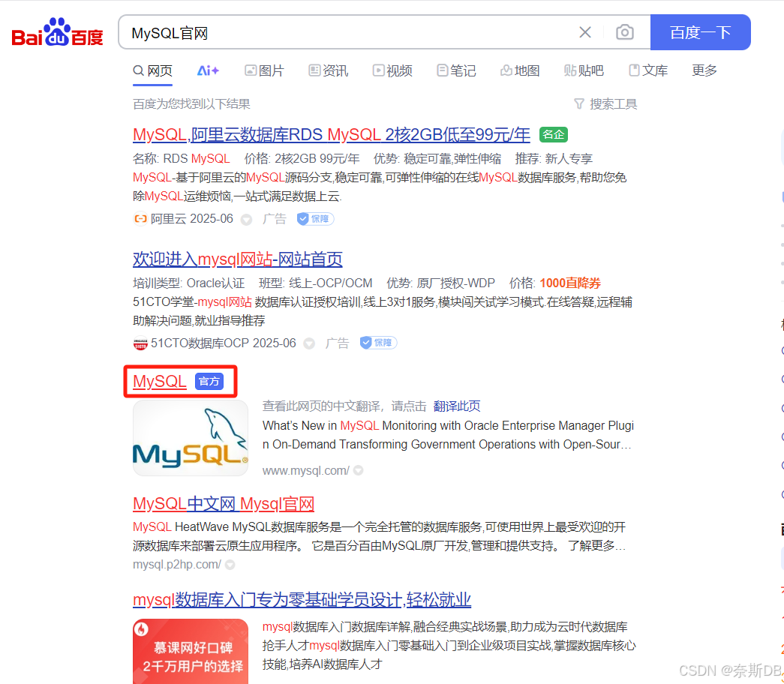Open the 阿里云数据库RDS MySQL ad link
Screen dimensions: 784x684
coord(331,134)
